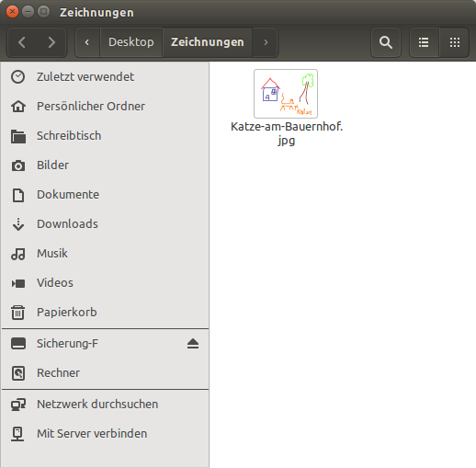Open Netzwerk durchsuchen
This screenshot has height=468, width=476.
105,405
